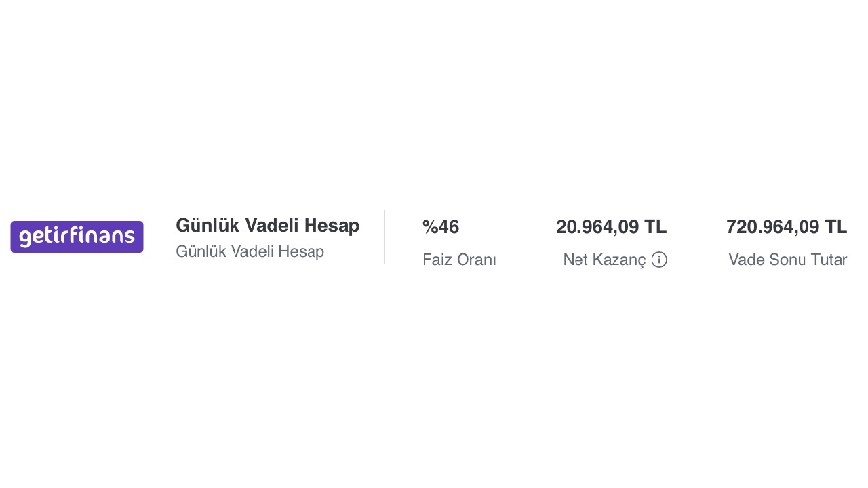Image resolution: width=868 pixels, height=488 pixels.
Task: Click the percent sign before 46
Action: point(429,227)
